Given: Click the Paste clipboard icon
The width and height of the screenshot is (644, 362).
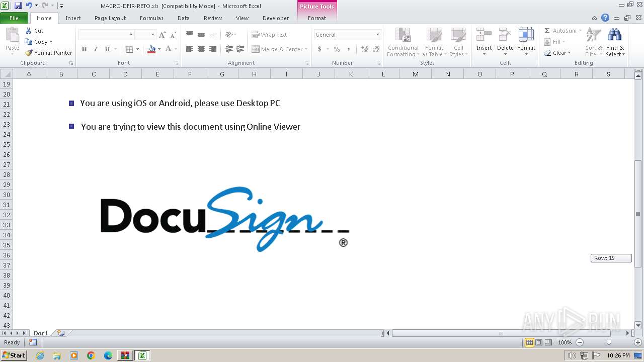Looking at the screenshot, I should [x=12, y=35].
